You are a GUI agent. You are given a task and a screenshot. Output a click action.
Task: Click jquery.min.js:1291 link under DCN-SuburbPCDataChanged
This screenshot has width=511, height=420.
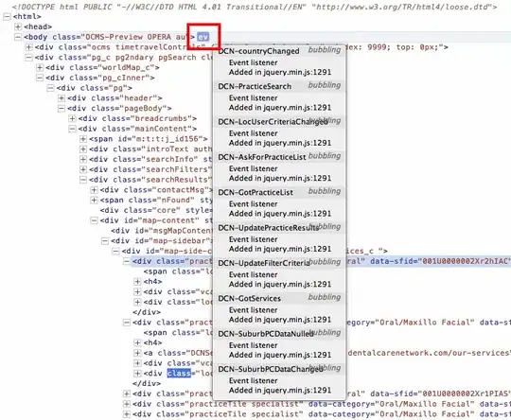tap(297, 391)
